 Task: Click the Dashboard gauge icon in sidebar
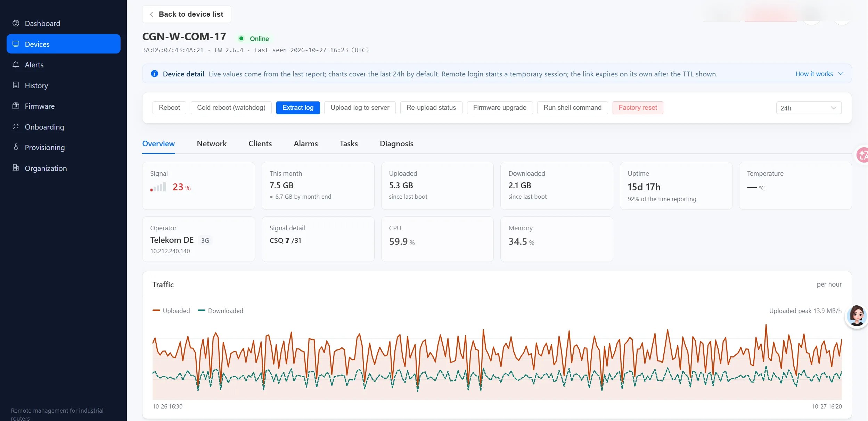click(x=16, y=23)
